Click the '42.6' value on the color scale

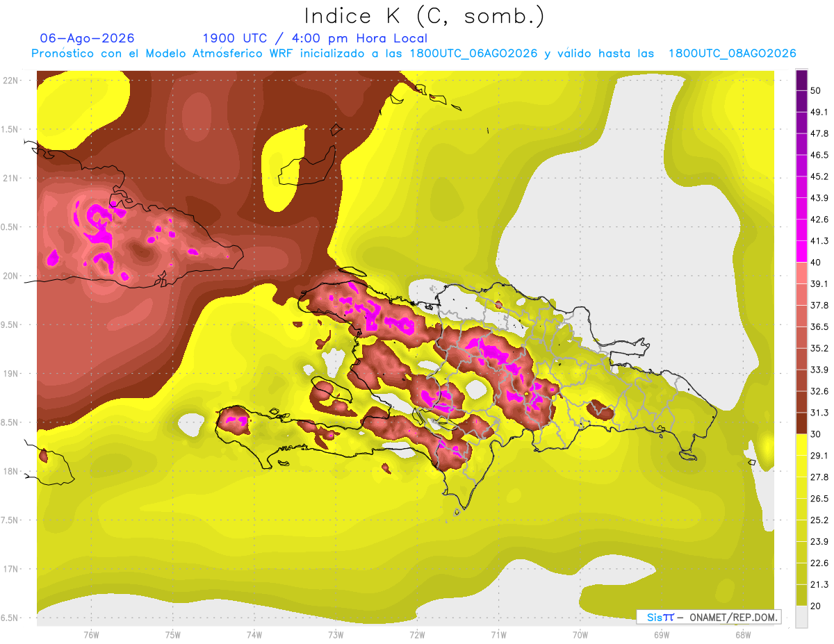pyautogui.click(x=819, y=220)
